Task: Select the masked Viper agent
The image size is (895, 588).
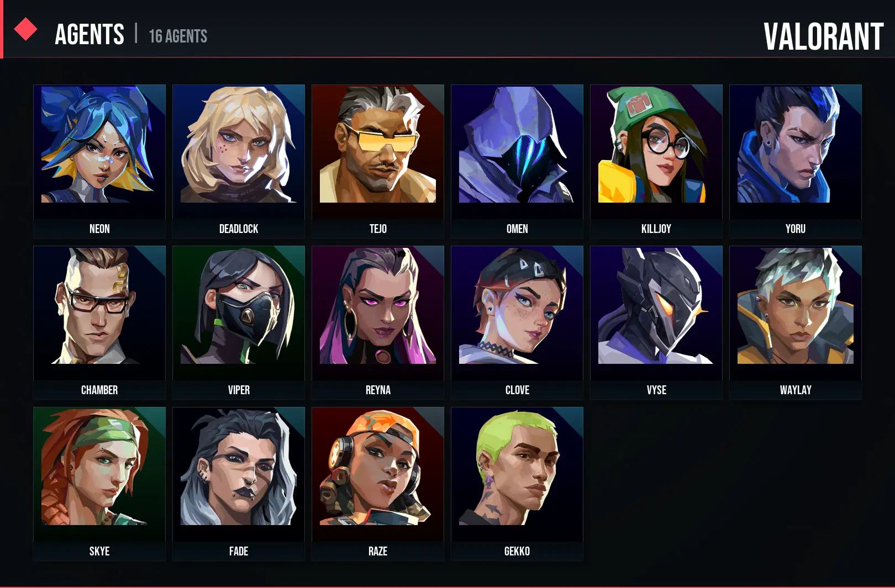Action: [239, 322]
